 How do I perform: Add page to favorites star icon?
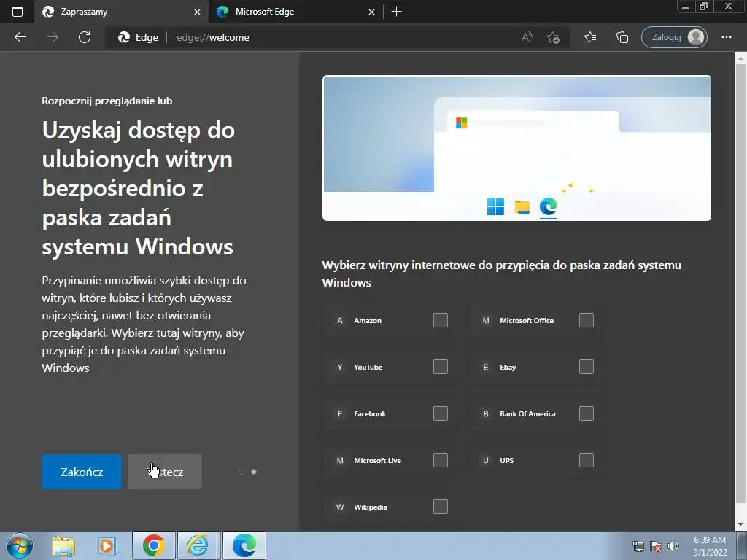coord(553,37)
